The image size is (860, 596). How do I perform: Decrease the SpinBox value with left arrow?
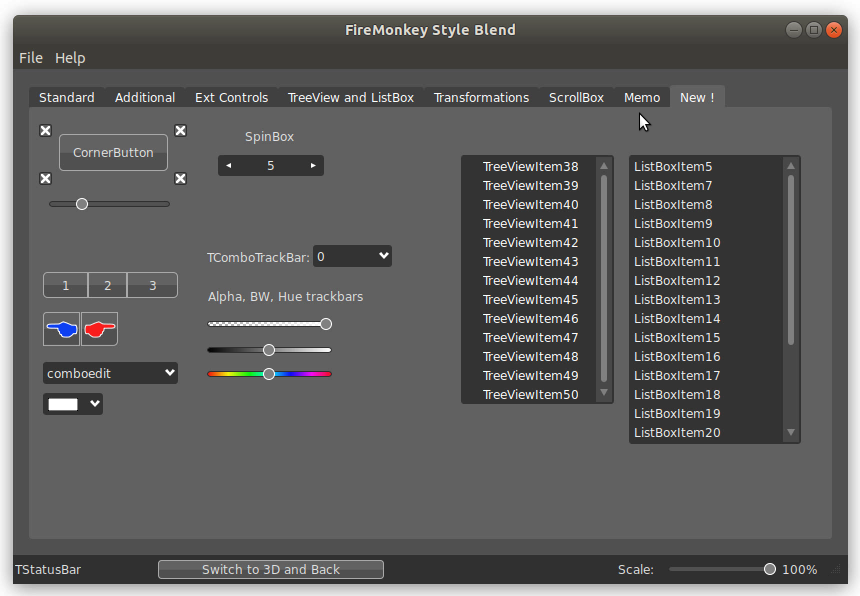pyautogui.click(x=229, y=166)
